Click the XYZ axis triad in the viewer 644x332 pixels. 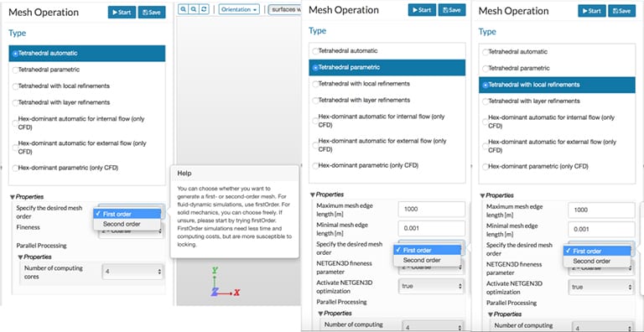point(224,282)
